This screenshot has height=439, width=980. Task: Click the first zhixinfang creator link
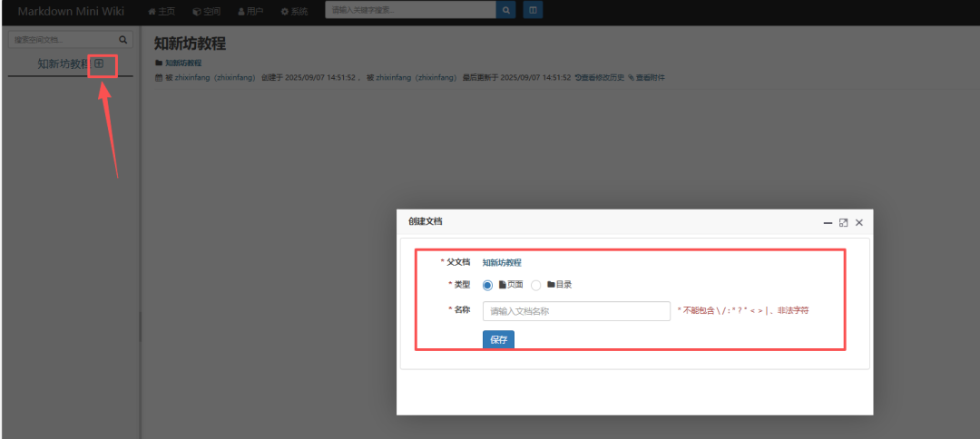[x=216, y=77]
